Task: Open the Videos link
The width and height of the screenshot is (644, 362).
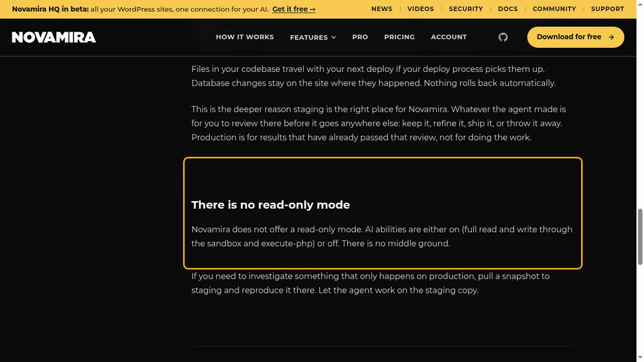Action: point(420,9)
